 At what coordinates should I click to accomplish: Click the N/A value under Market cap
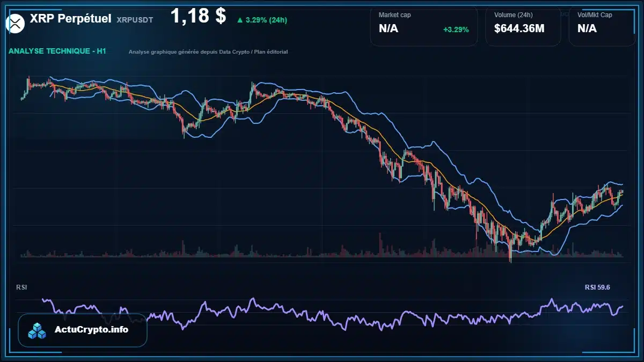(389, 29)
